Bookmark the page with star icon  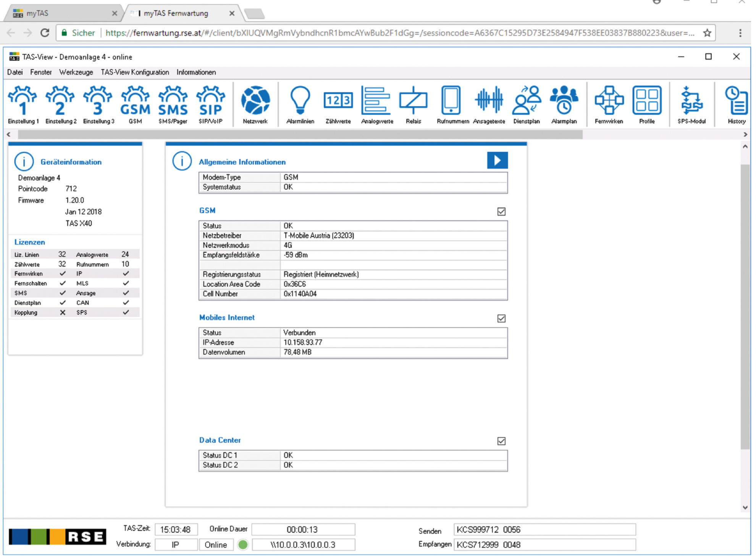(x=707, y=33)
